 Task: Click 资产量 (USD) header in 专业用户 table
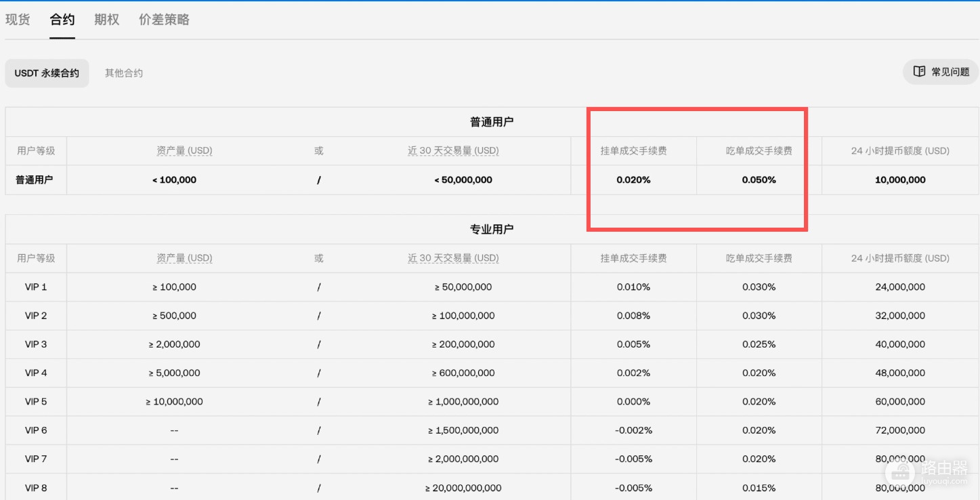pos(184,258)
